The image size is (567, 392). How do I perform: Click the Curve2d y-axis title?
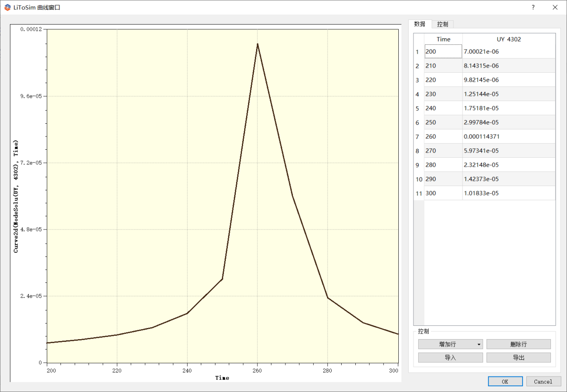[16, 196]
